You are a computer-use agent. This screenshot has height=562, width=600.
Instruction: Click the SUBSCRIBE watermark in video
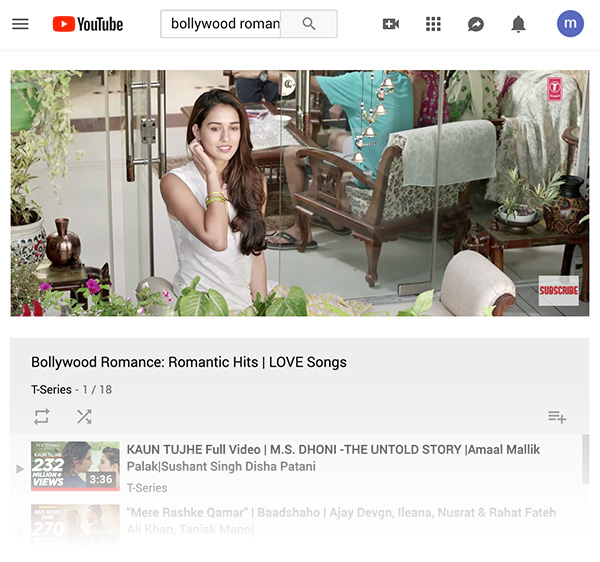pyautogui.click(x=559, y=290)
